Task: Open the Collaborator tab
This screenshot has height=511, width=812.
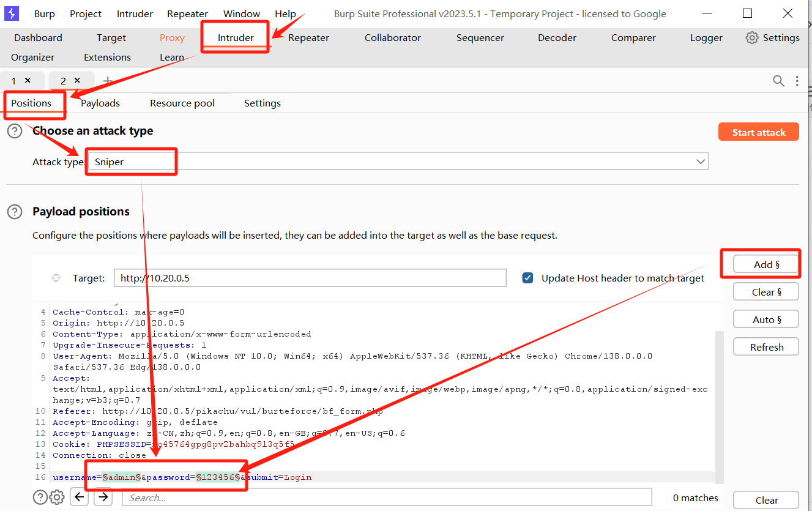Action: 393,38
